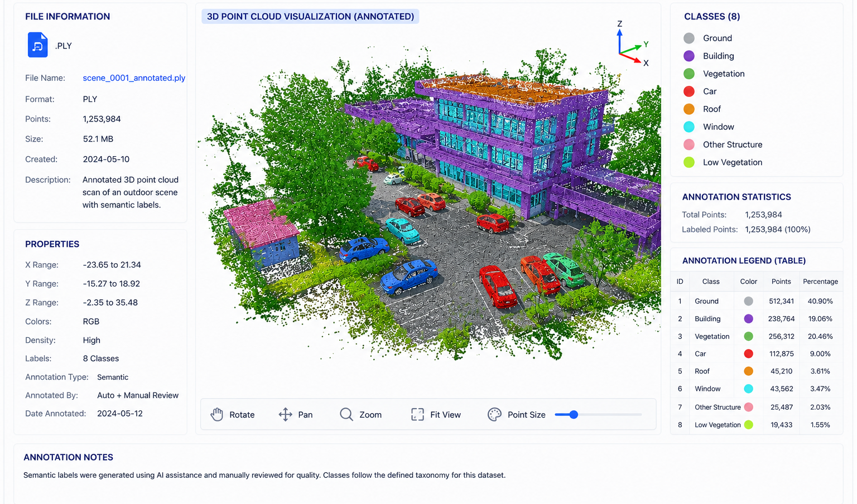The height and width of the screenshot is (504, 857).
Task: Click the 43,562 points cell
Action: point(781,389)
